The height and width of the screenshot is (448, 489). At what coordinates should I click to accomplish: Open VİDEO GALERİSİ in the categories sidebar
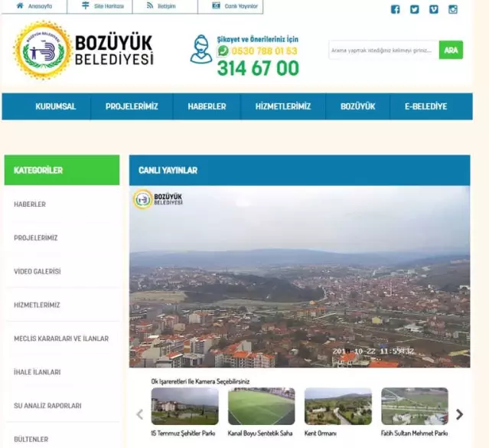point(37,271)
